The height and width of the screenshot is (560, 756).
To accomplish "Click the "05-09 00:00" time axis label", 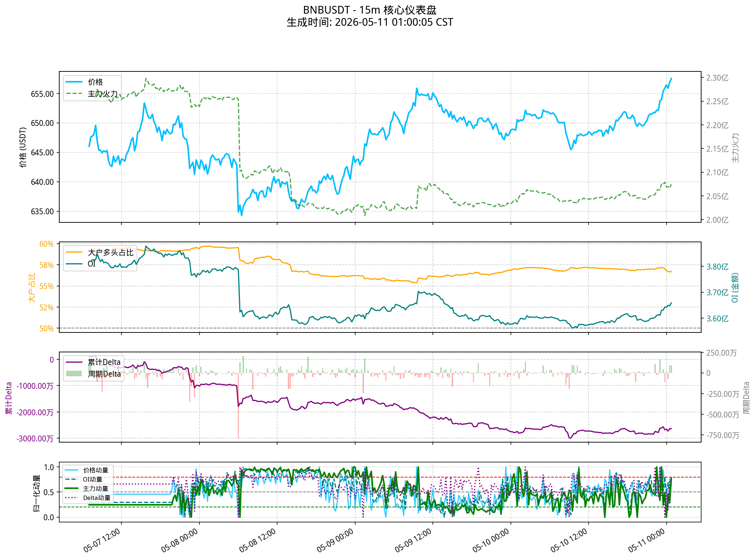I will pos(335,540).
